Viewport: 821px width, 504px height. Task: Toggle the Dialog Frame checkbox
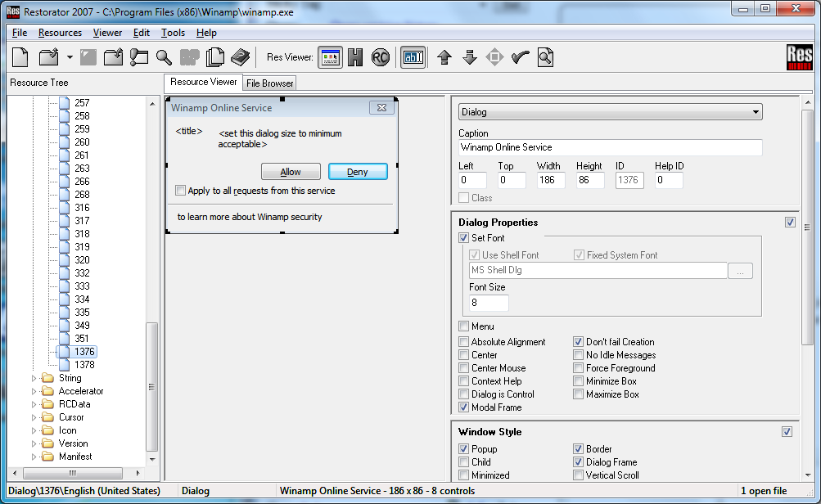578,462
